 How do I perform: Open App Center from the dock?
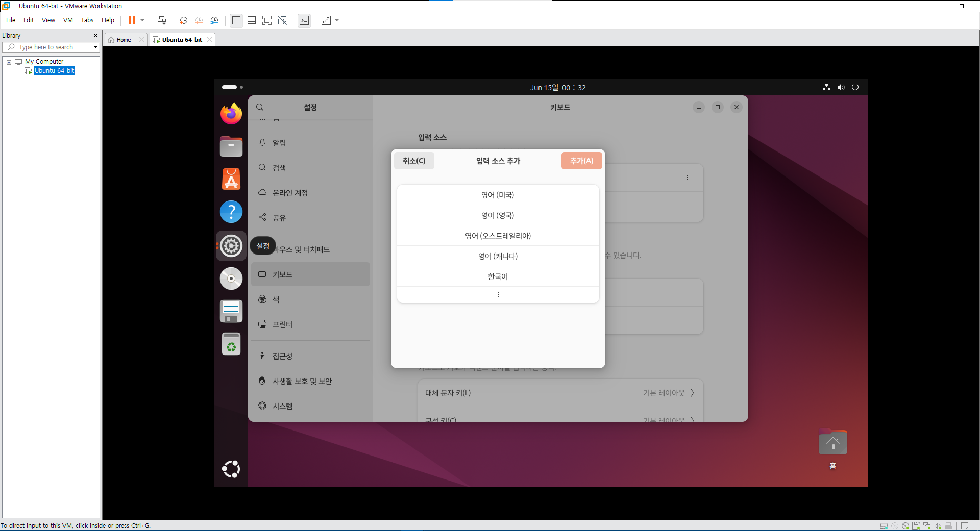point(231,179)
